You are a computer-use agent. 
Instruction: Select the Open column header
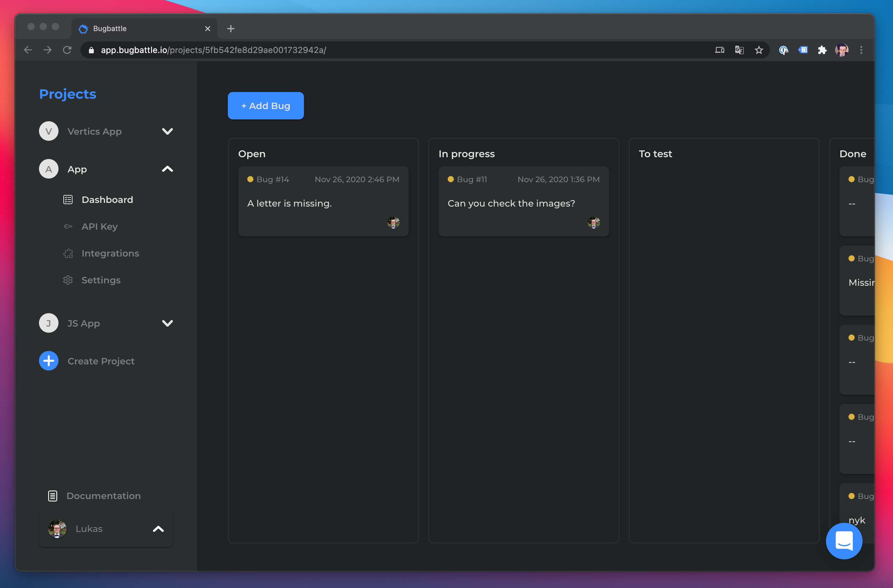tap(251, 153)
